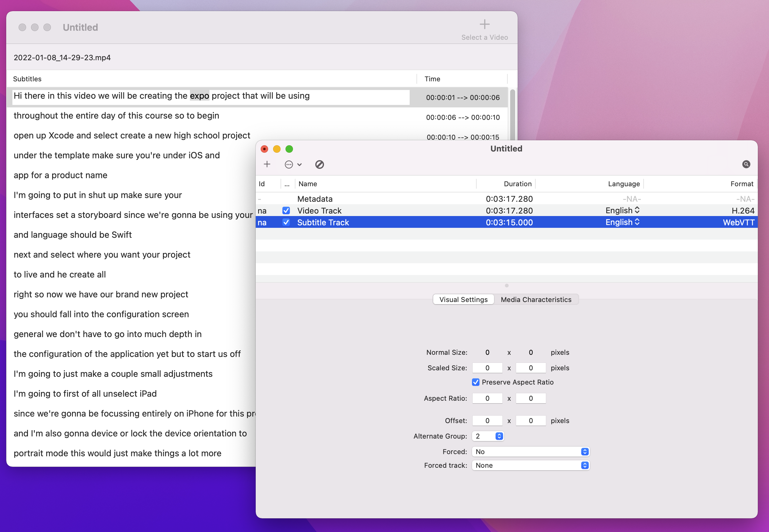Click the Scaled Size height field
769x532 pixels.
pos(530,368)
